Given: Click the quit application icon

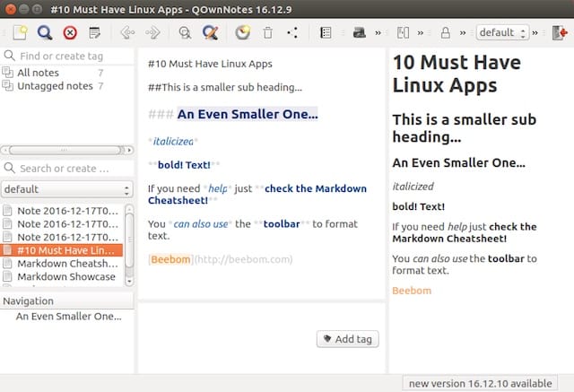Looking at the screenshot, I should [x=560, y=33].
